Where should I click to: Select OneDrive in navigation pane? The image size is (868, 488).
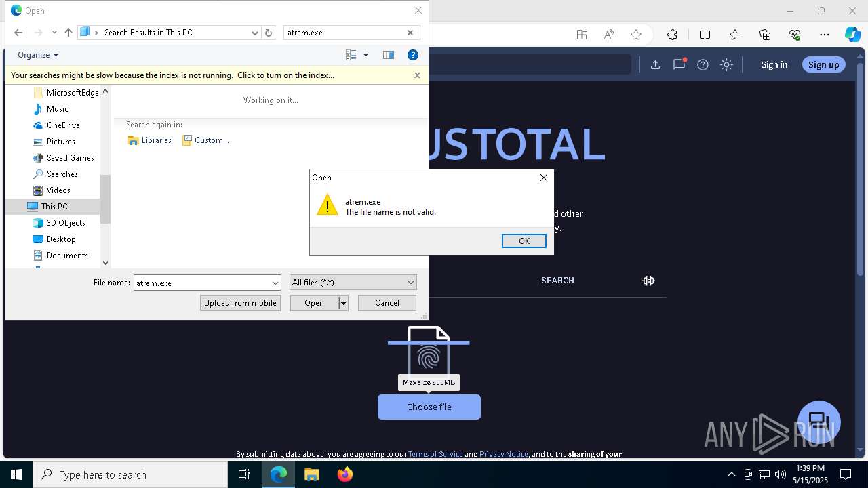click(56, 125)
